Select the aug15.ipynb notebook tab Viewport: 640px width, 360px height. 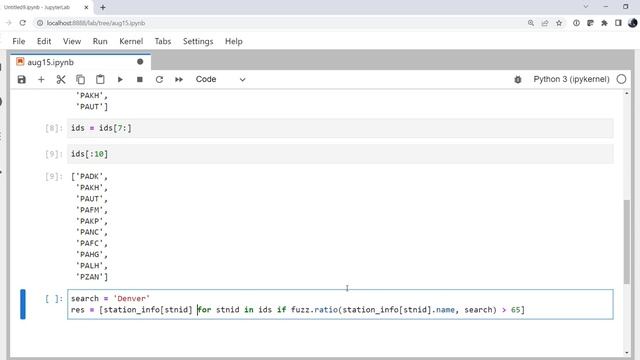80,62
